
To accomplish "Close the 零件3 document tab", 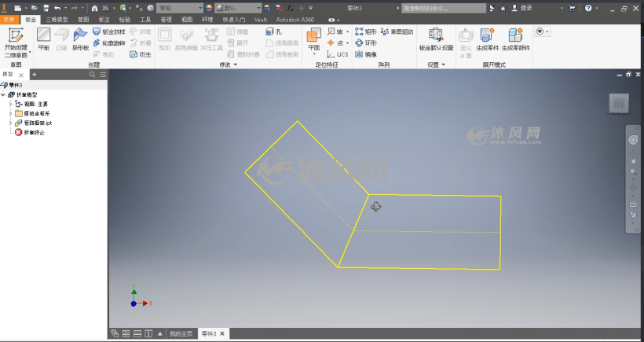I will click(x=222, y=333).
